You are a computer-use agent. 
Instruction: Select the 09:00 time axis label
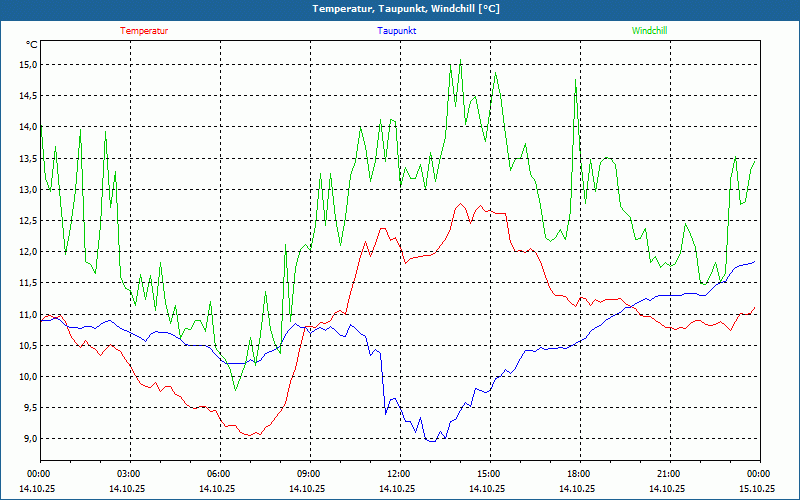(x=309, y=474)
